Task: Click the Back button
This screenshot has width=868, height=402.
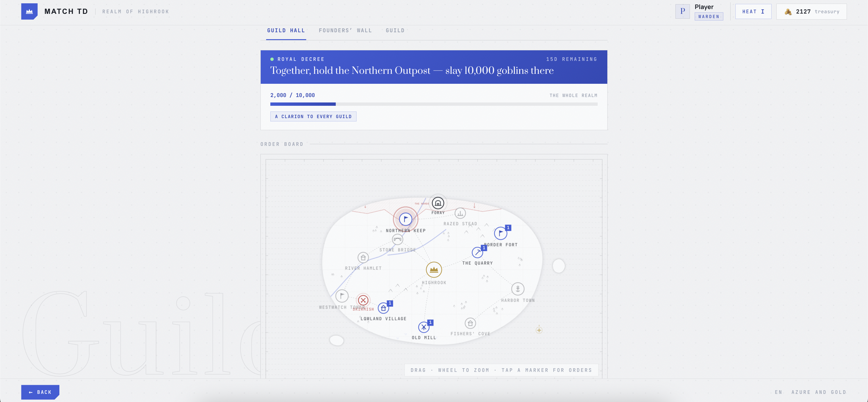Action: (x=40, y=392)
